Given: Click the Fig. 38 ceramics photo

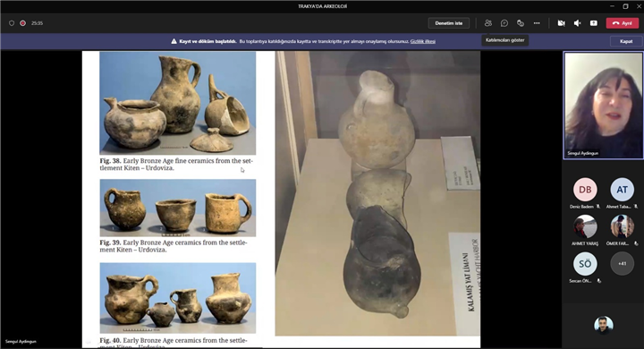Looking at the screenshot, I should [177, 103].
